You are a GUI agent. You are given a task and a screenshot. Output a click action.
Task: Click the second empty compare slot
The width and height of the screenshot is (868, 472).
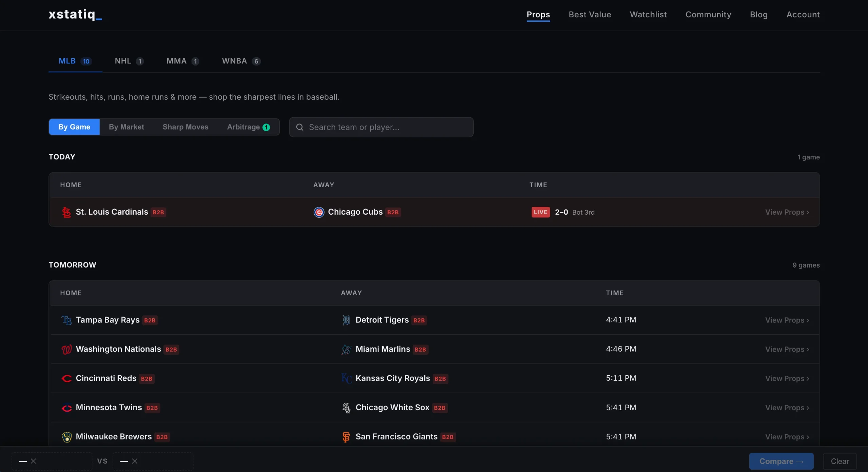153,461
